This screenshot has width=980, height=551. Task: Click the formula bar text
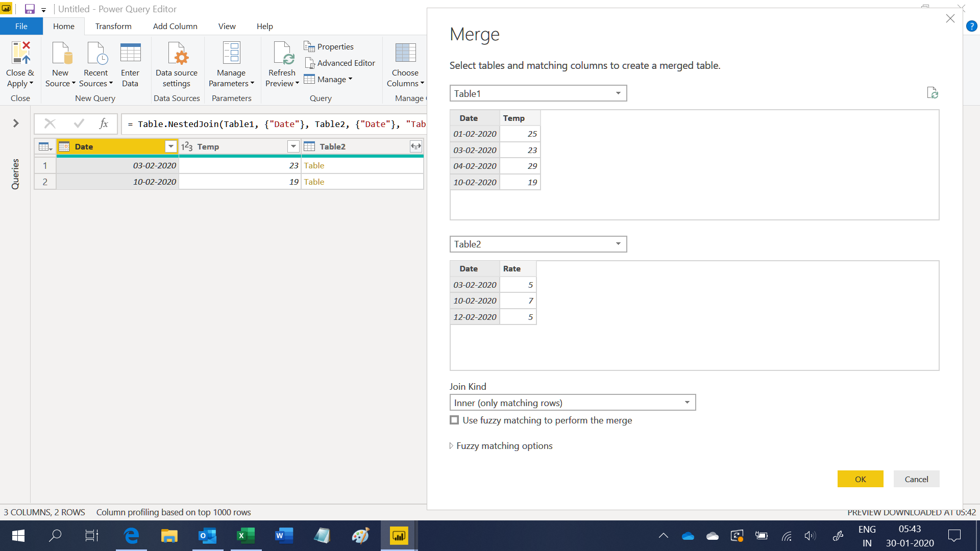[x=276, y=124]
